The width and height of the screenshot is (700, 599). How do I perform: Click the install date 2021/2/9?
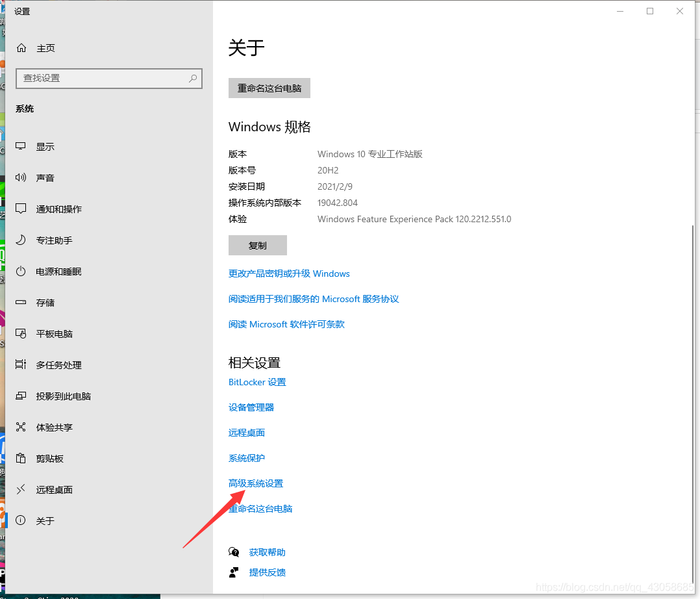tap(335, 186)
